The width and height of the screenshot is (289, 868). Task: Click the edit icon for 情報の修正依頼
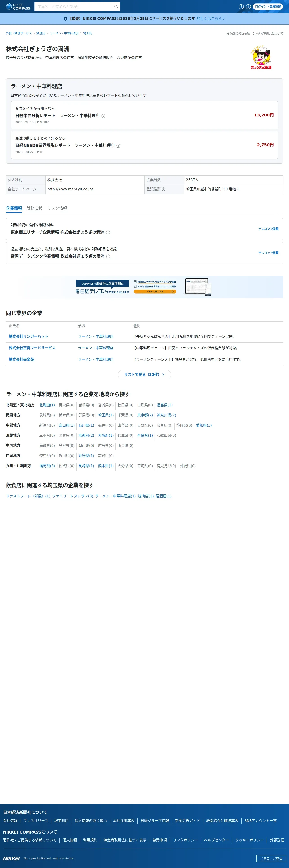tap(227, 34)
